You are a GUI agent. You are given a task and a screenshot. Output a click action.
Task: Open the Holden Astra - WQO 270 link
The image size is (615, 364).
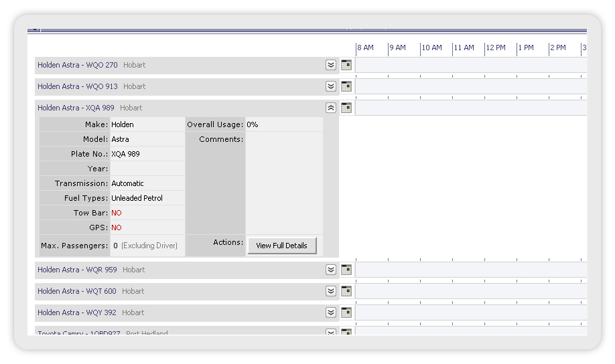[x=78, y=65]
